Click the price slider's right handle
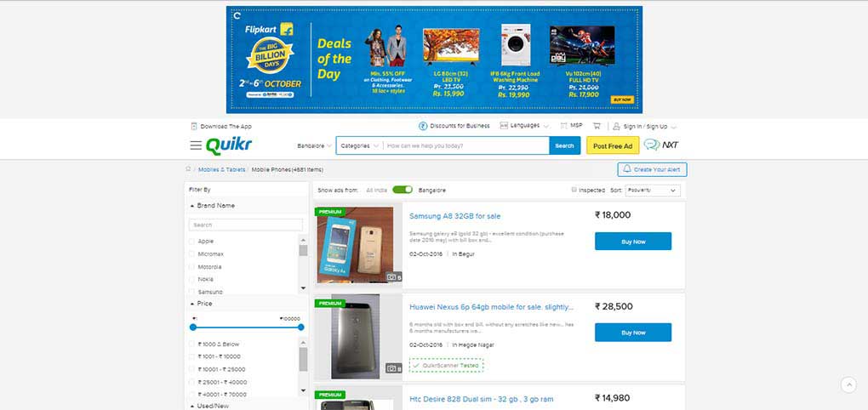 point(301,327)
